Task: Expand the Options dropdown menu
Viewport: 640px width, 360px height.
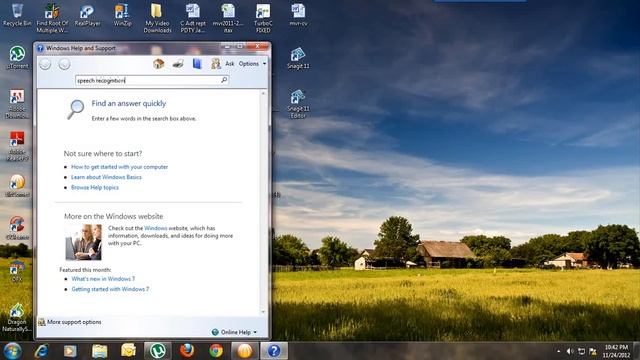Action: [x=252, y=64]
